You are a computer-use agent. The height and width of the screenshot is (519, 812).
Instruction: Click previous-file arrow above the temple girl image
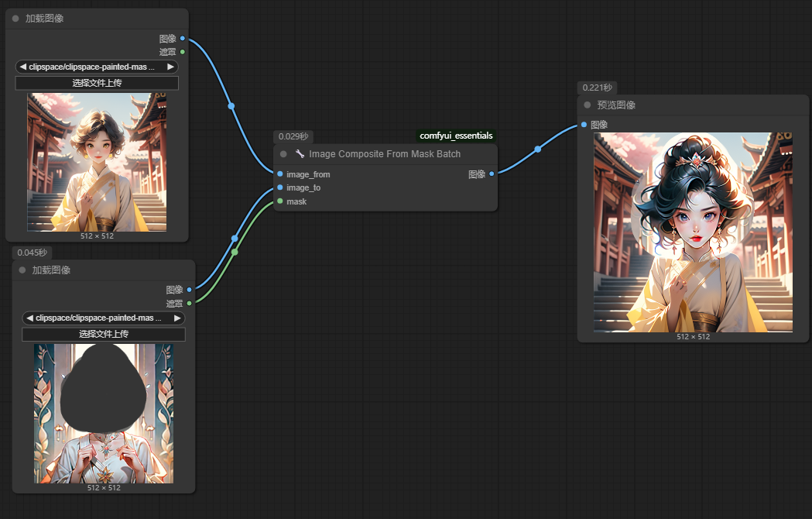(22, 67)
